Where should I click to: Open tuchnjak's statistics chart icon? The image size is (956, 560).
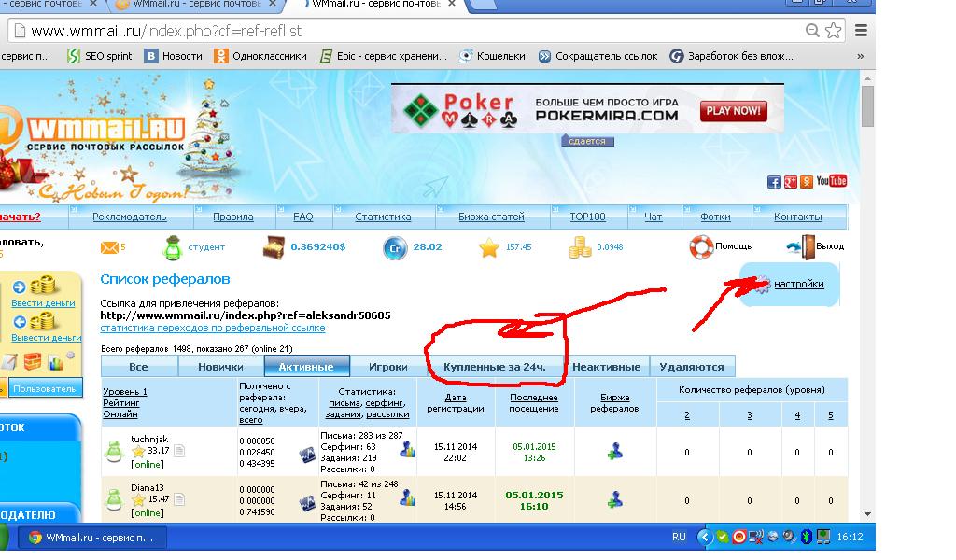click(407, 450)
